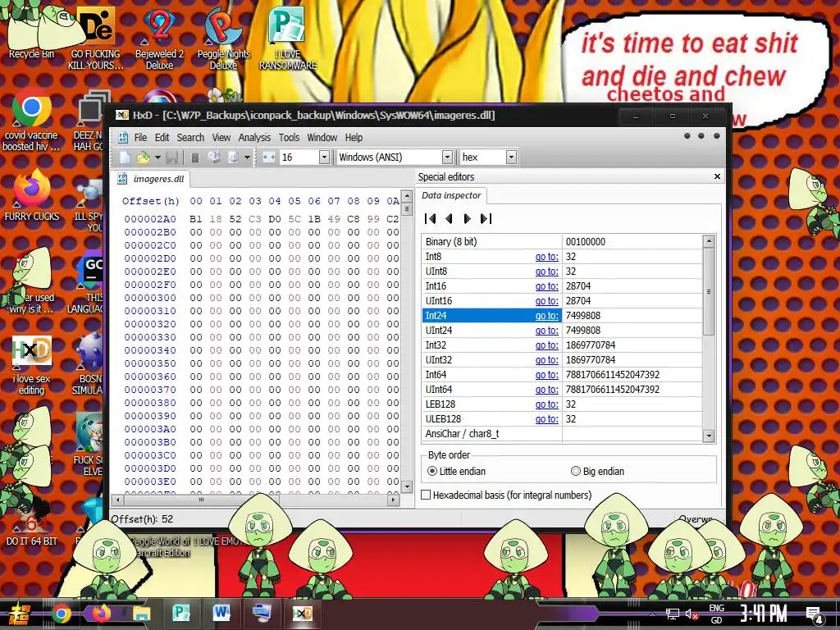Click go to link for UInt32
The height and width of the screenshot is (630, 840).
pyautogui.click(x=546, y=360)
